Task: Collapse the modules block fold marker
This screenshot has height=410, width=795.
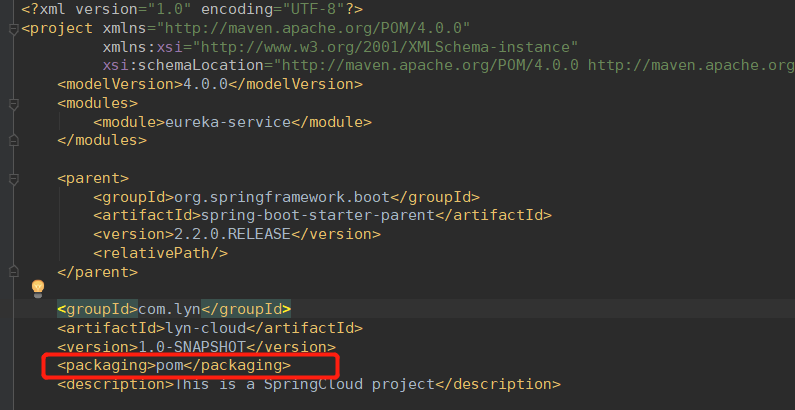Action: pos(14,103)
